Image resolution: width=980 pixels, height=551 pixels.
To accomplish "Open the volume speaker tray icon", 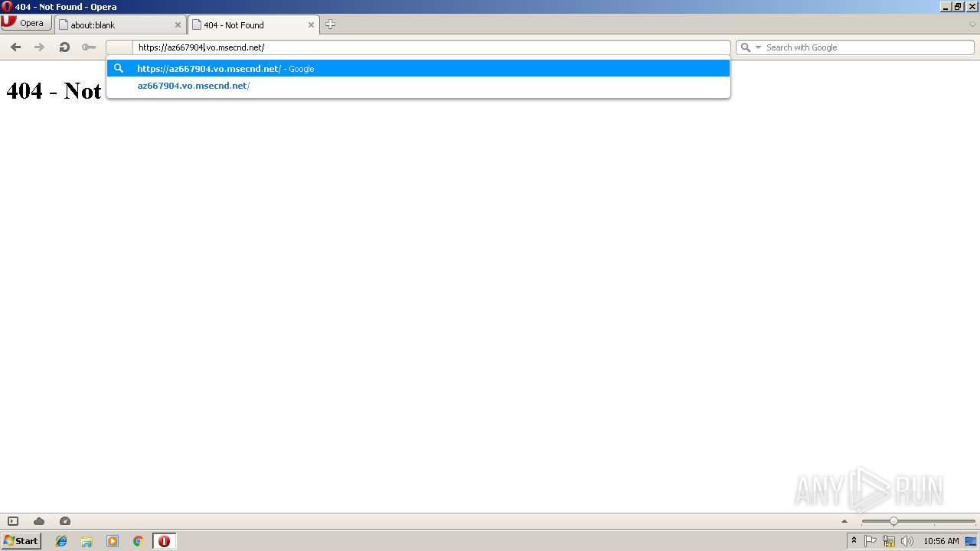I will [907, 541].
